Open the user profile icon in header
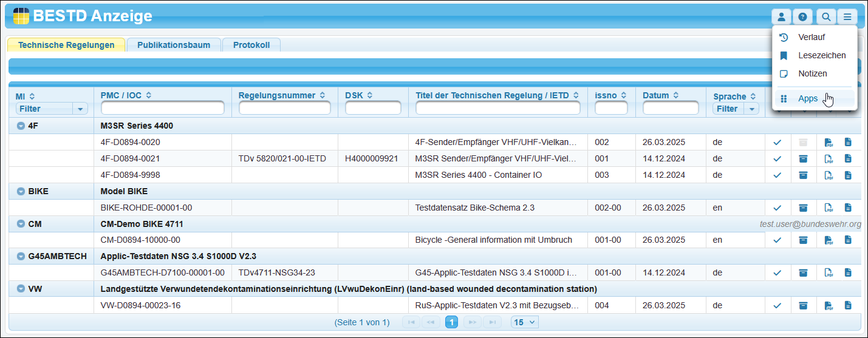868x338 pixels. click(x=782, y=17)
